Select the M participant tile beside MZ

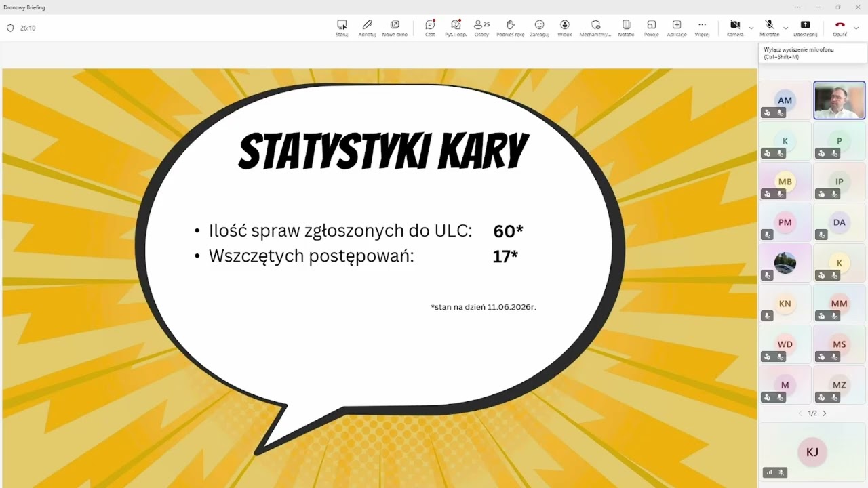(x=785, y=385)
